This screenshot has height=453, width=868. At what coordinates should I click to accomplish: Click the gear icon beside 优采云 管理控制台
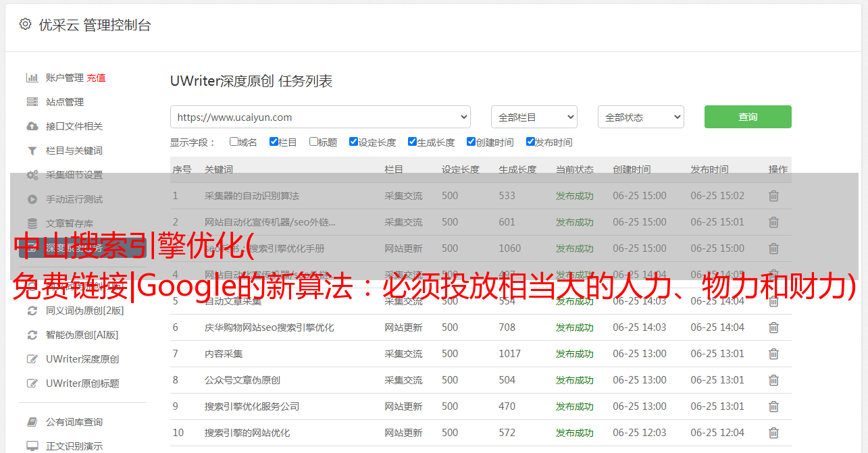25,24
